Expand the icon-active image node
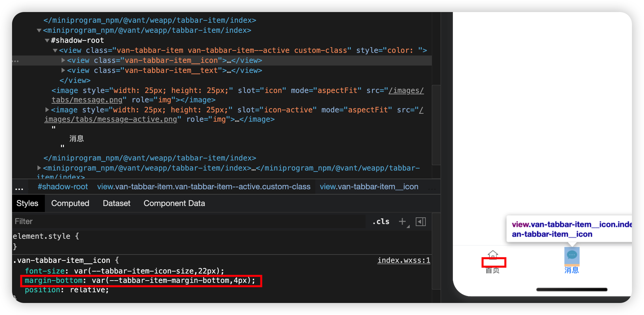The width and height of the screenshot is (644, 315). [x=47, y=110]
